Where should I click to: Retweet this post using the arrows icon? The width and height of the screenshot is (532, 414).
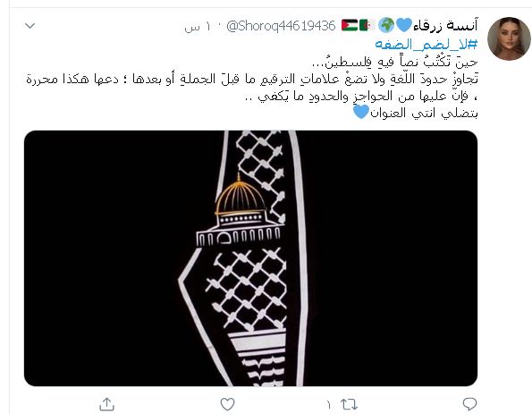(349, 404)
